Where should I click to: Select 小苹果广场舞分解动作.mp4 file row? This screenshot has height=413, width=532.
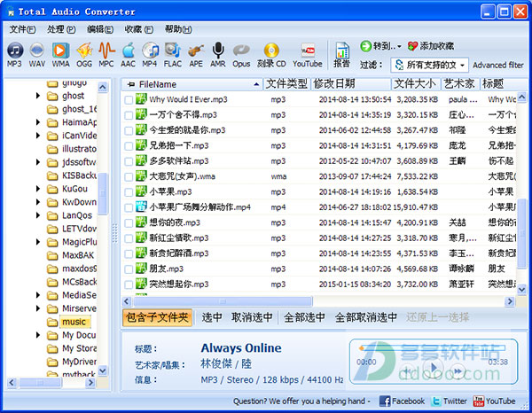tap(319, 207)
